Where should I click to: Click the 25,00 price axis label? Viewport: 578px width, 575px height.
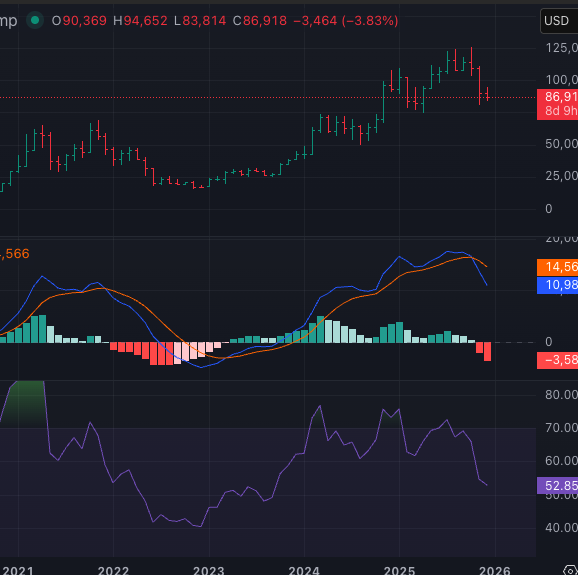(561, 176)
